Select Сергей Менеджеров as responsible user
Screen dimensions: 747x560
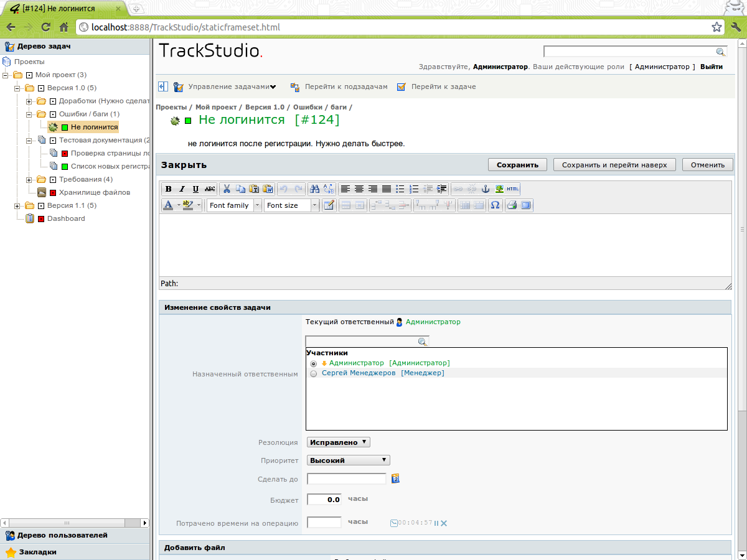coord(313,373)
